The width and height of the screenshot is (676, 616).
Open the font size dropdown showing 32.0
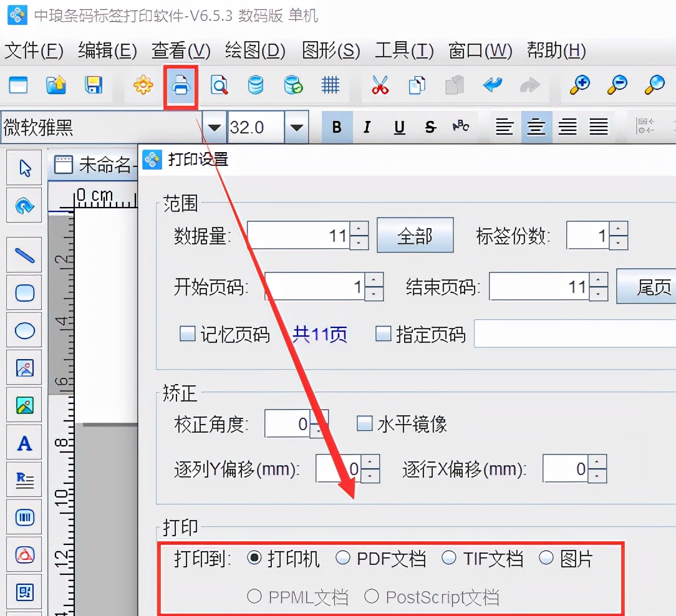tap(297, 127)
